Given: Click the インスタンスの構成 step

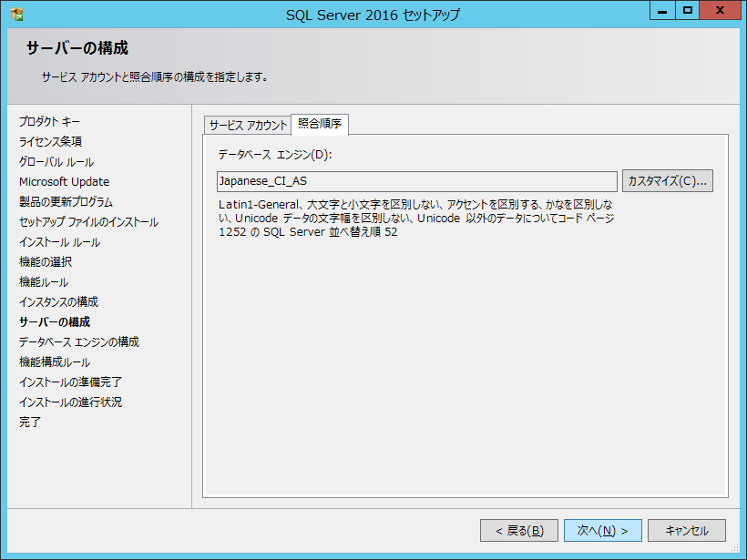Looking at the screenshot, I should (x=58, y=301).
